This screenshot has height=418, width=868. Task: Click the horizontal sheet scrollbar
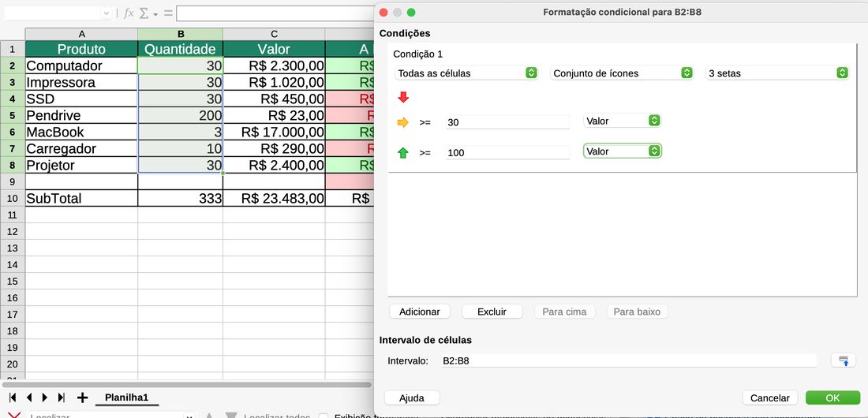[186, 384]
